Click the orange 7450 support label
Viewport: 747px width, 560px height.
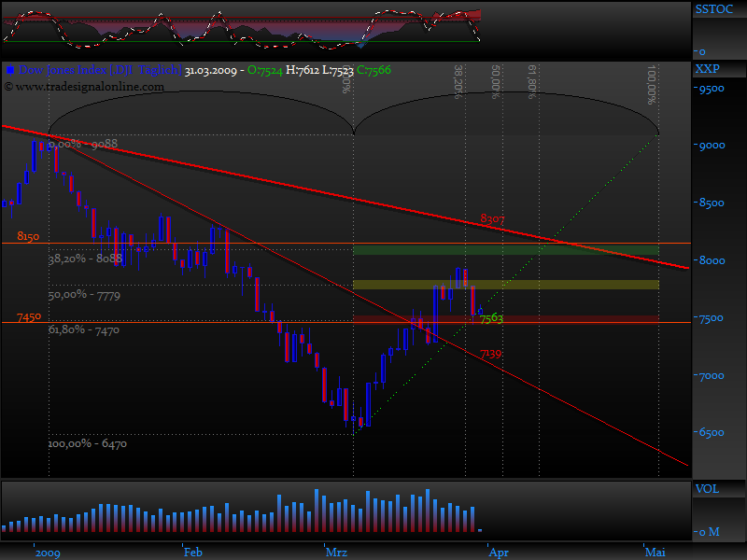[x=29, y=317]
